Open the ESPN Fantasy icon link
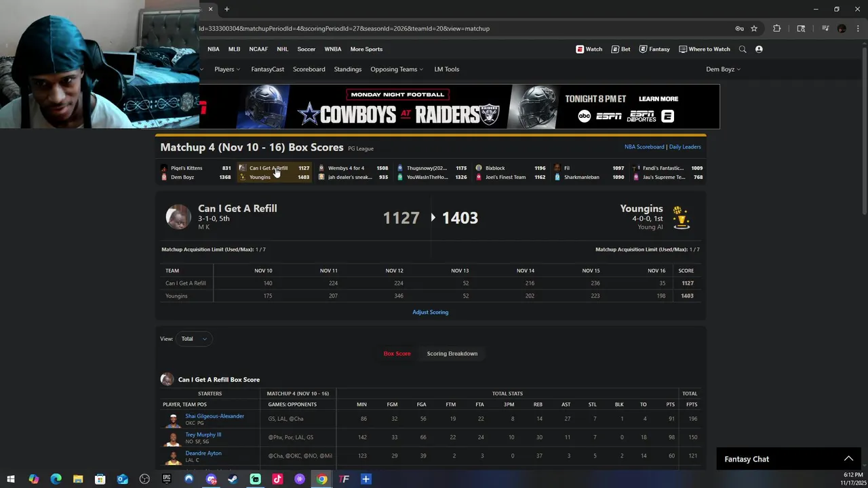 (x=654, y=49)
